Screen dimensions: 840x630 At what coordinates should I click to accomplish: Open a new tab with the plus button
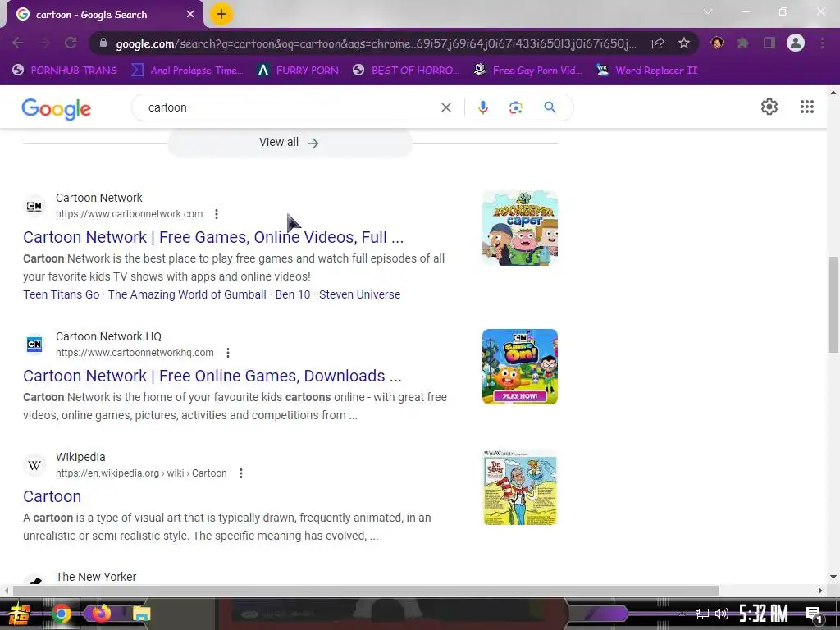pyautogui.click(x=221, y=14)
